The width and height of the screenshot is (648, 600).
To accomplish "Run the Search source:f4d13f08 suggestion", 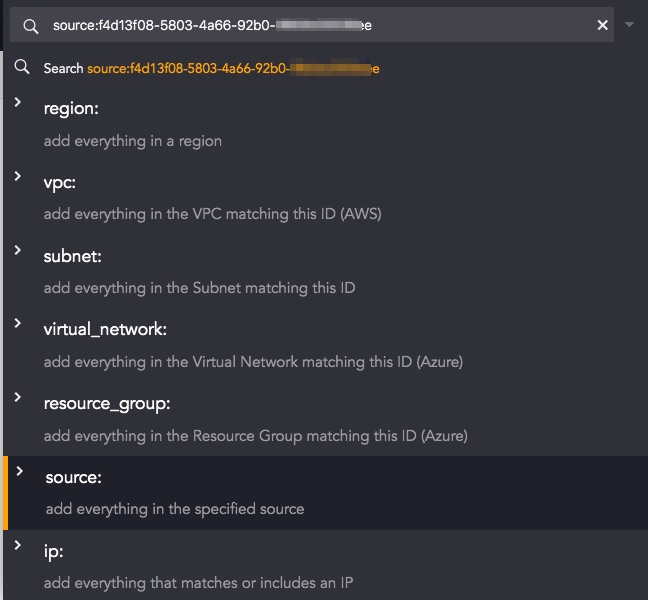I will tap(212, 68).
